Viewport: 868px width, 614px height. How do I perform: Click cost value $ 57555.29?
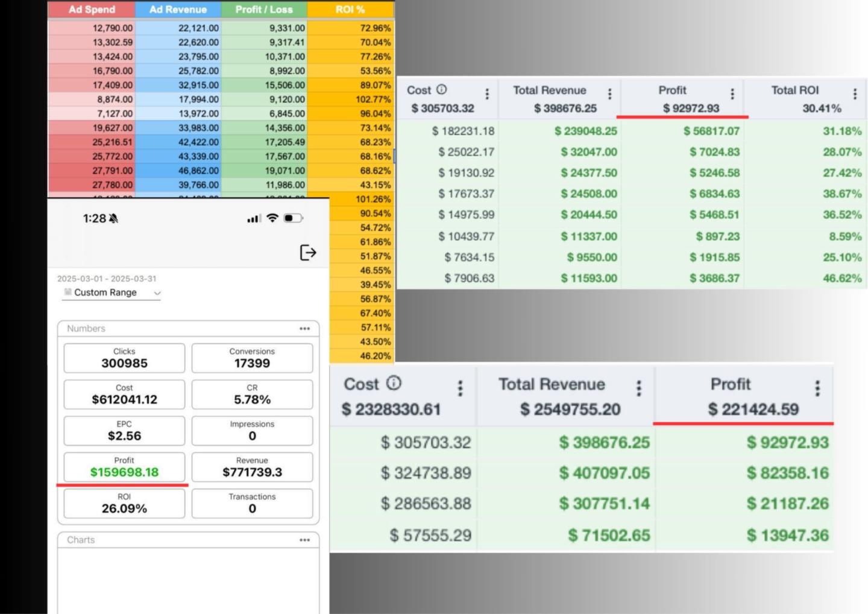click(x=430, y=535)
